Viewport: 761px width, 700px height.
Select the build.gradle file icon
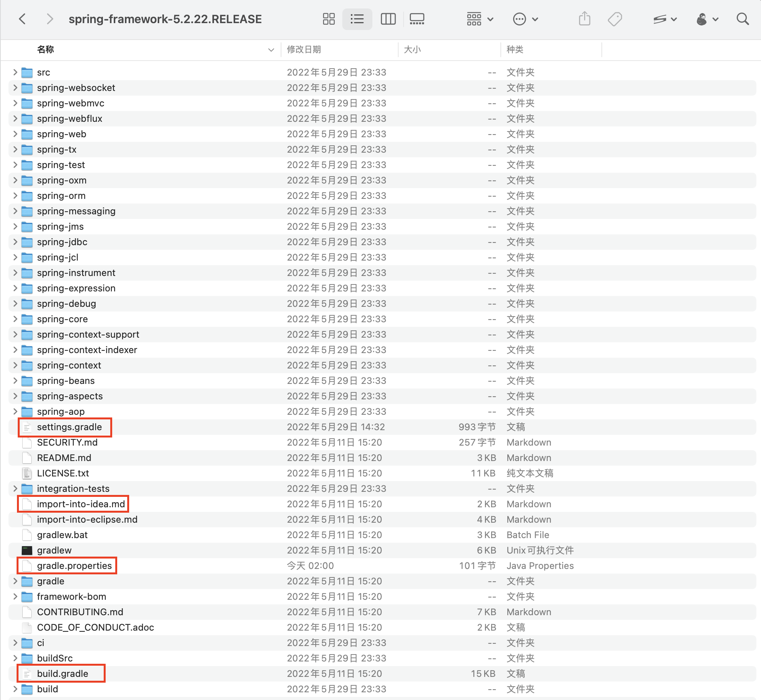click(27, 674)
